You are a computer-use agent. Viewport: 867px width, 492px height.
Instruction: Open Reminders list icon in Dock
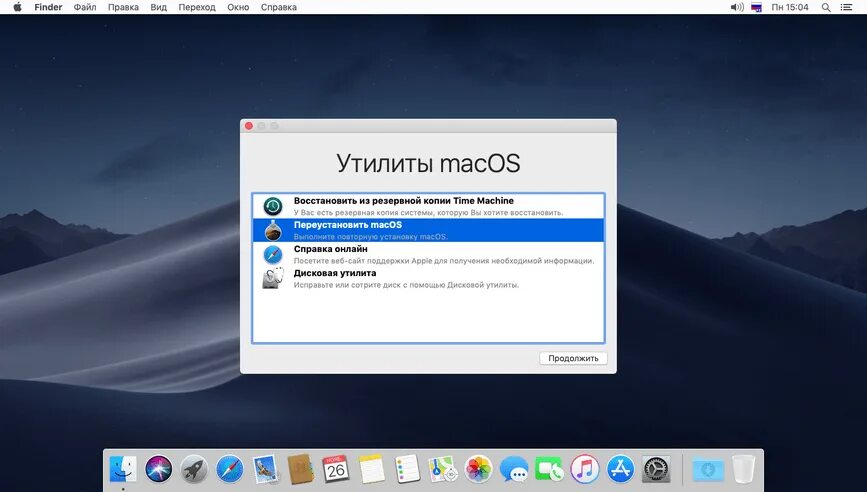tap(408, 469)
